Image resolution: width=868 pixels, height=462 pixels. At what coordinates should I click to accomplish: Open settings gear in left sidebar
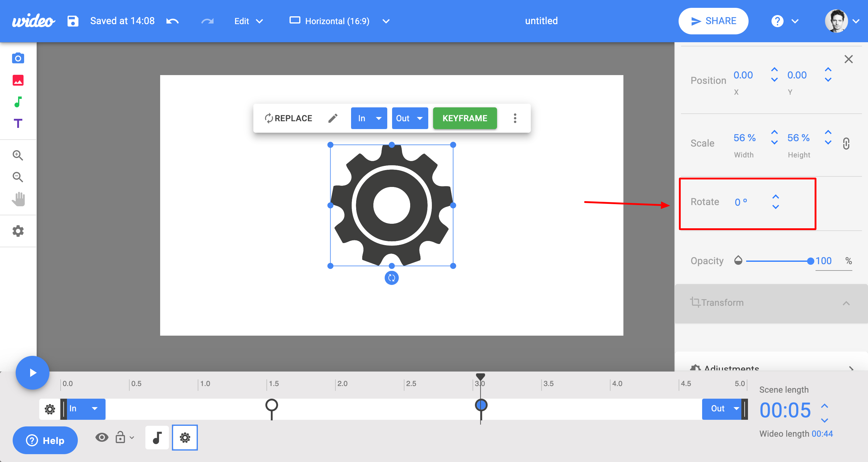(x=18, y=231)
